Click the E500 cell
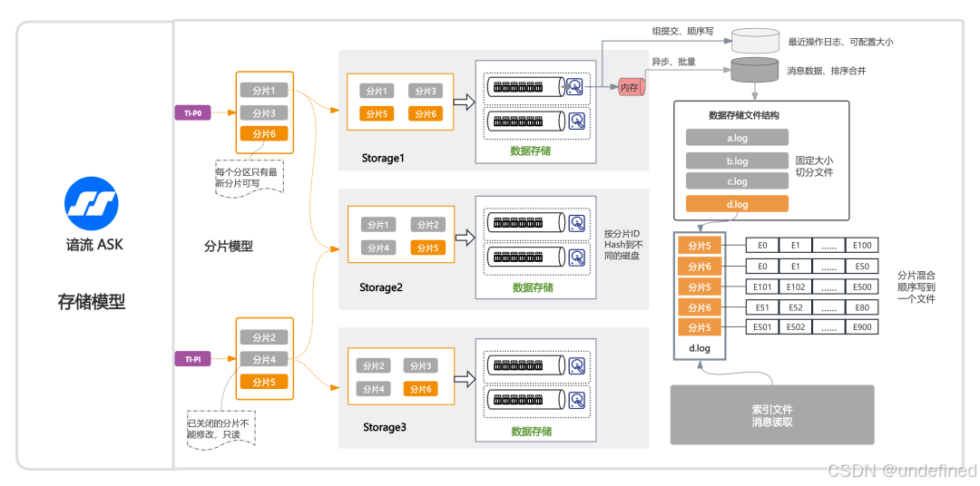The image size is (980, 486). pyautogui.click(x=862, y=287)
